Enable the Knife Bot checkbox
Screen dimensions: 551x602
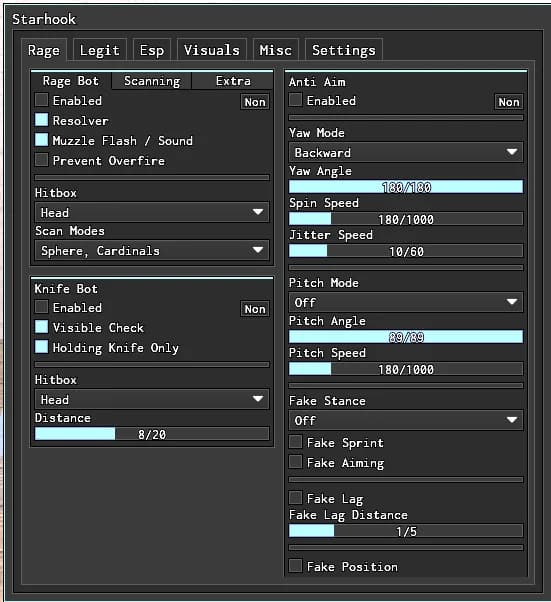[x=41, y=307]
